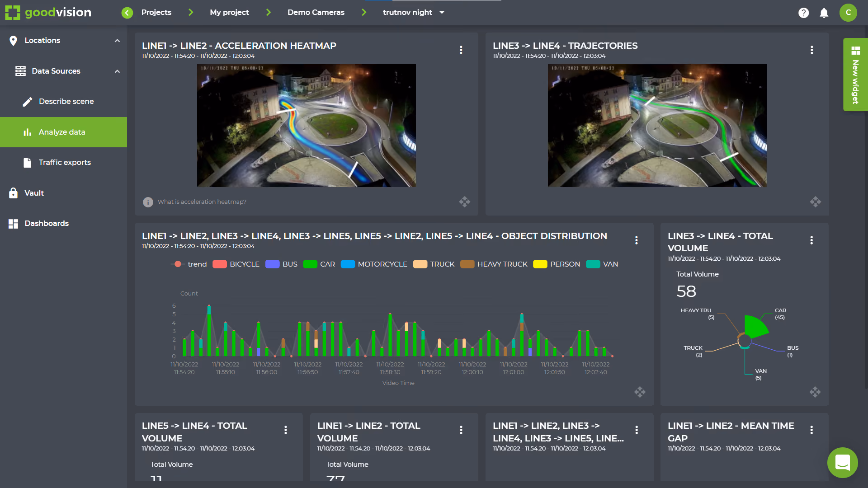Toggle the CAR legend series
This screenshot has height=488, width=868.
pos(319,264)
